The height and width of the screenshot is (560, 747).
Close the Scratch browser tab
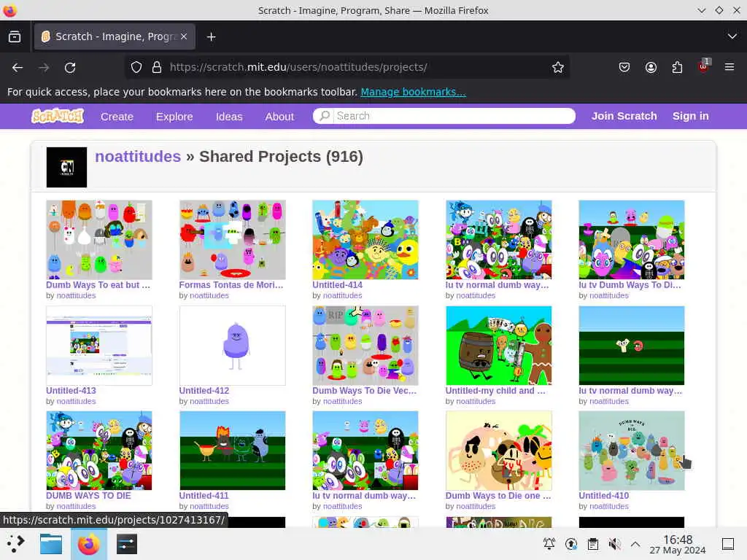tap(184, 36)
